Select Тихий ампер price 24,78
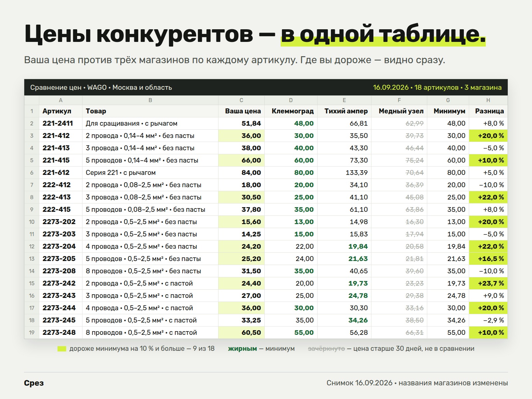The height and width of the screenshot is (399, 532). pos(344,296)
